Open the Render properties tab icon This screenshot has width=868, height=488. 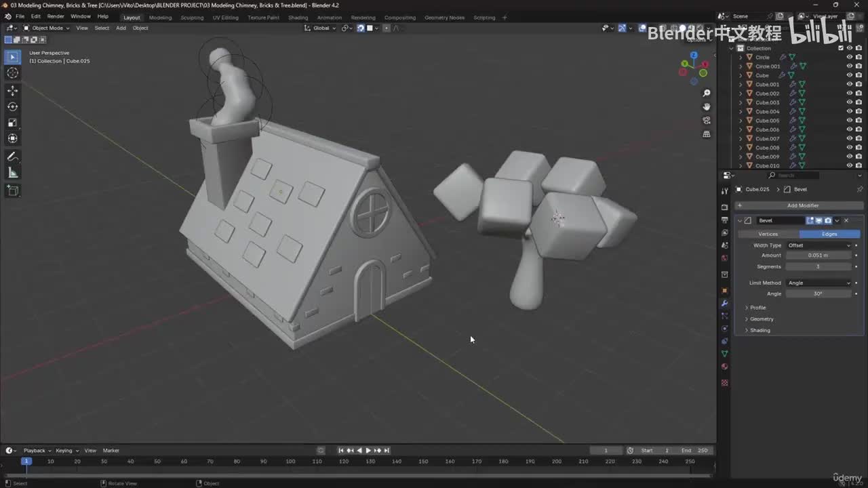pyautogui.click(x=724, y=207)
